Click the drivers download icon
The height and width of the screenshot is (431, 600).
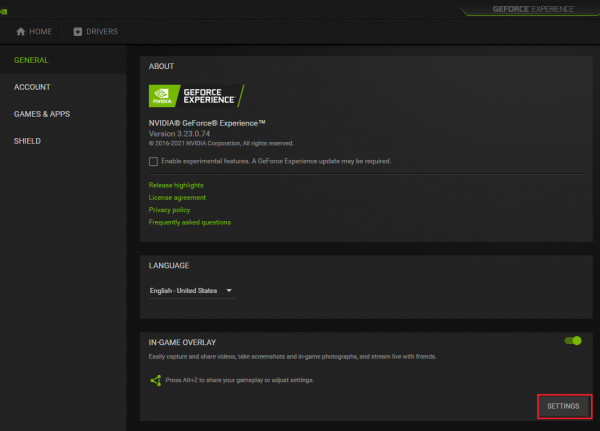pos(78,31)
